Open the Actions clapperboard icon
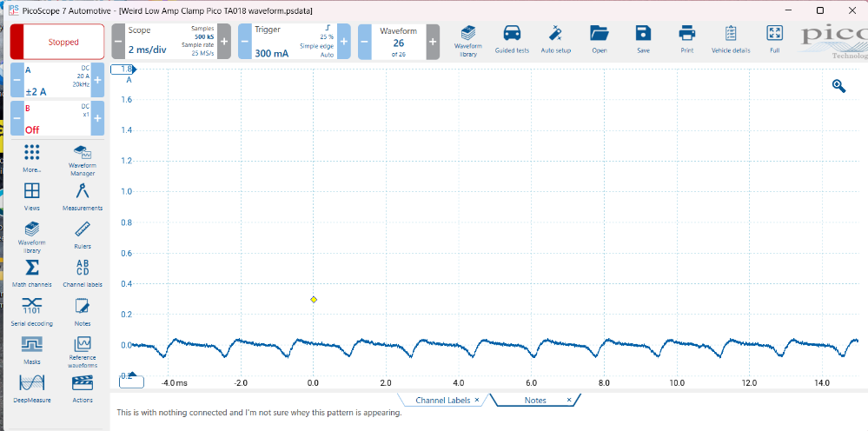Viewport: 868px width, 431px height. tap(83, 388)
